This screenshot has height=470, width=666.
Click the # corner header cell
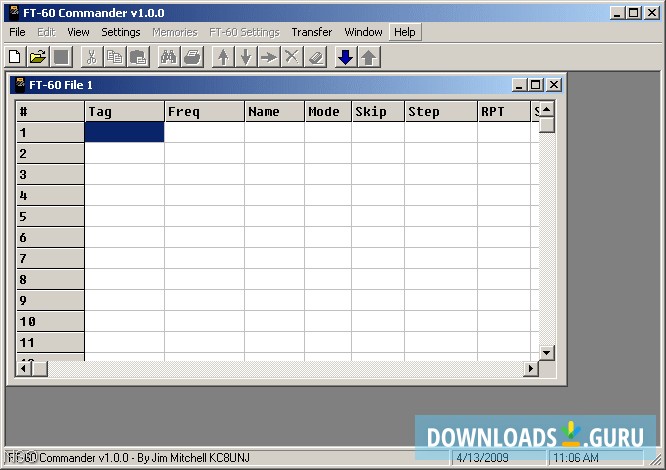(x=50, y=112)
